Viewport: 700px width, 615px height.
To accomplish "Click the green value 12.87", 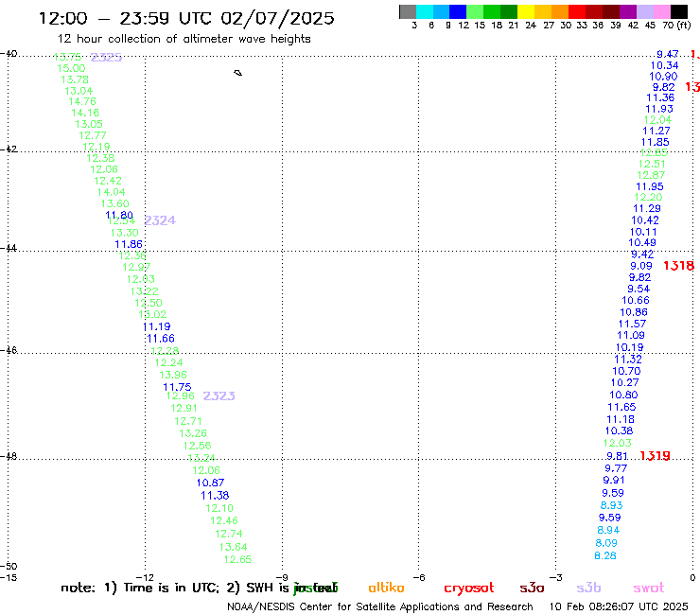I will pyautogui.click(x=651, y=175).
